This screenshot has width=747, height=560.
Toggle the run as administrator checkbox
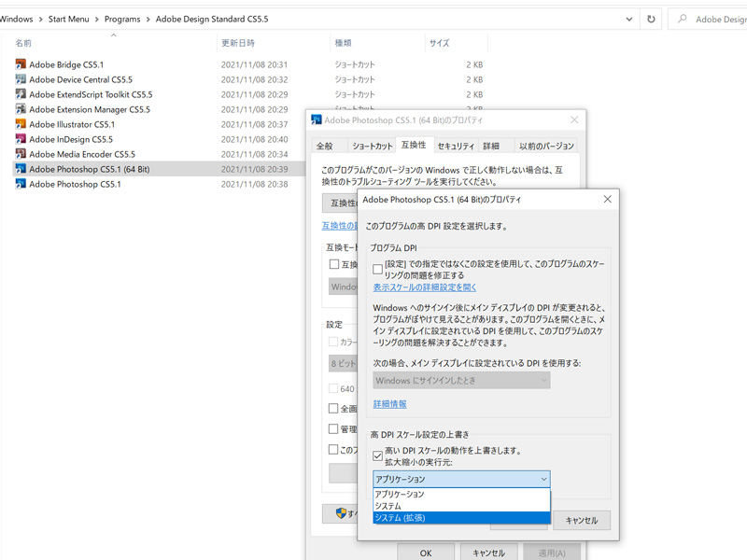click(x=333, y=429)
